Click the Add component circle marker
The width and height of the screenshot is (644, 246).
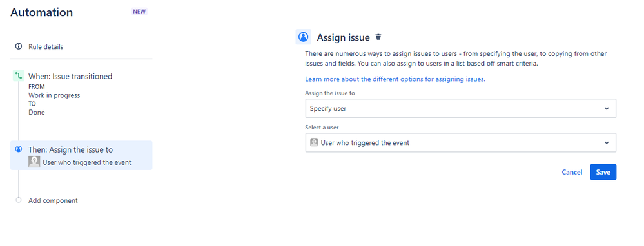(19, 200)
